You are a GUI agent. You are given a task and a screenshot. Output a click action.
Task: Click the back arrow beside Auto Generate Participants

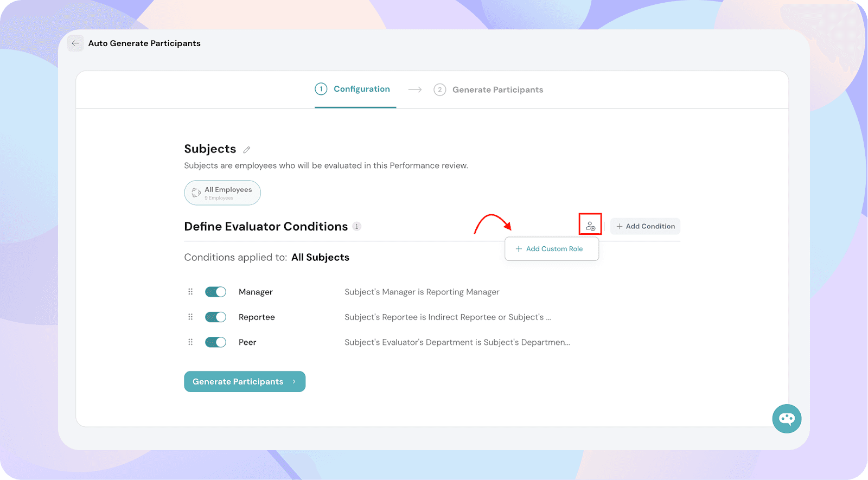tap(75, 43)
